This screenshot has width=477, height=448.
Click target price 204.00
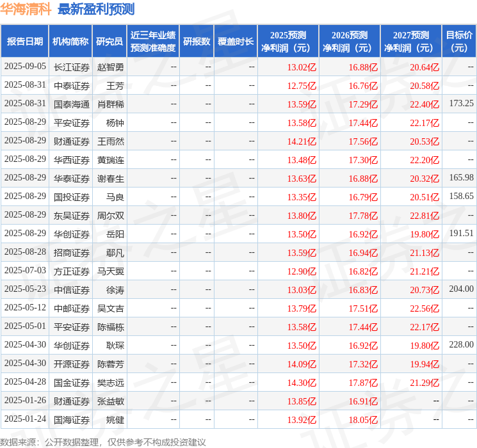coord(462,289)
